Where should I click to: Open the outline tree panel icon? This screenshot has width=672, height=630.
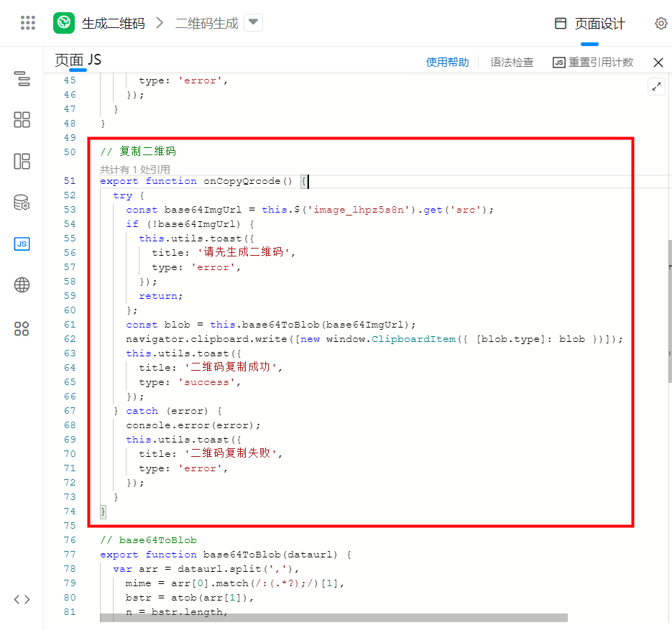click(x=22, y=79)
